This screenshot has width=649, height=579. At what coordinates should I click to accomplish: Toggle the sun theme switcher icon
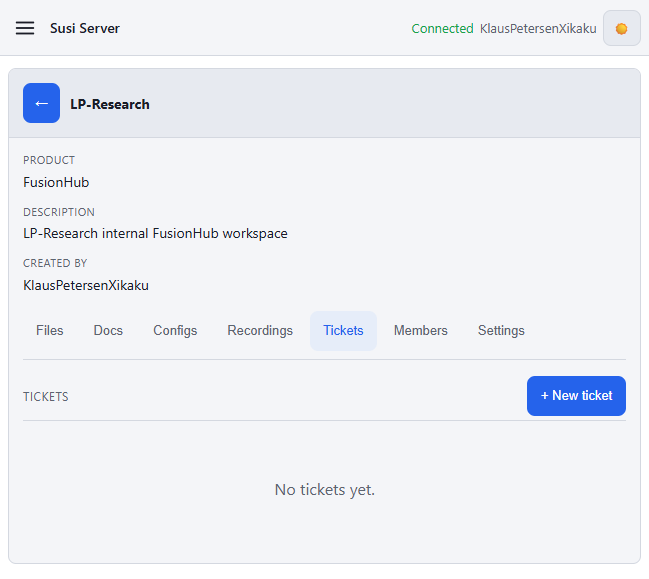pyautogui.click(x=621, y=28)
